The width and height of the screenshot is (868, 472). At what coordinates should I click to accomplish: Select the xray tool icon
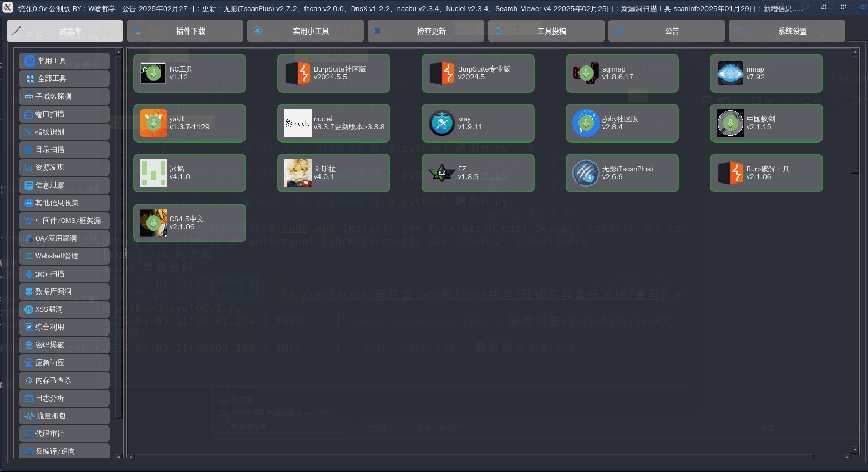[x=441, y=123]
